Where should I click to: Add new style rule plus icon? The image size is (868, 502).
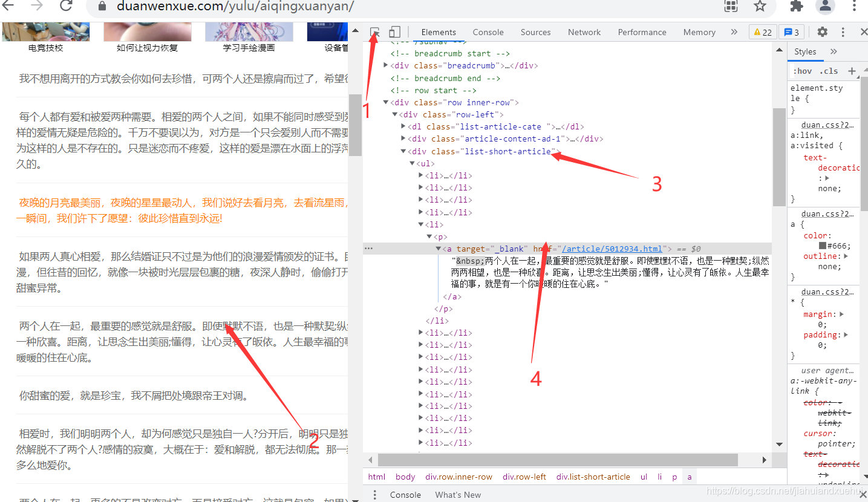(x=852, y=71)
